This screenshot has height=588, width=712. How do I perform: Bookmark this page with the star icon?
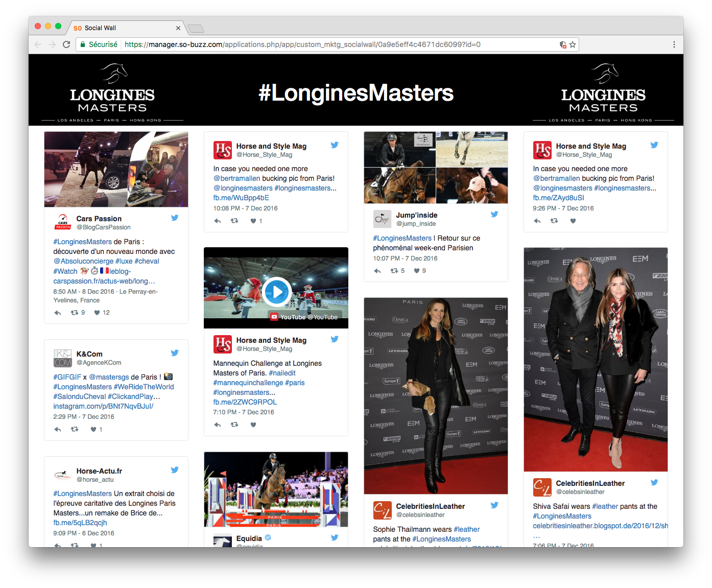(x=573, y=44)
